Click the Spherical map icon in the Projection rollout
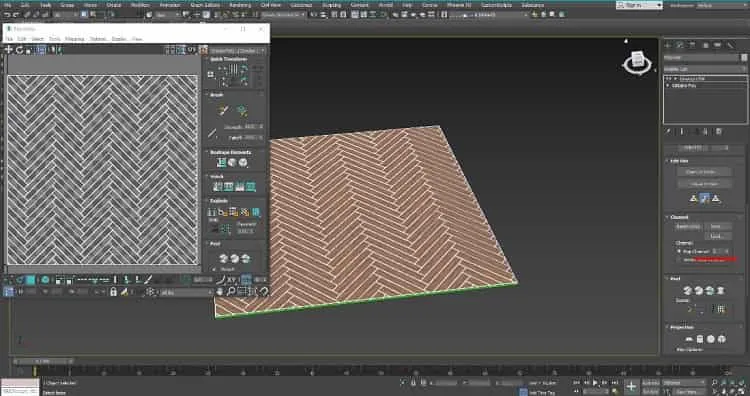Image resolution: width=750 pixels, height=396 pixels. [x=711, y=339]
